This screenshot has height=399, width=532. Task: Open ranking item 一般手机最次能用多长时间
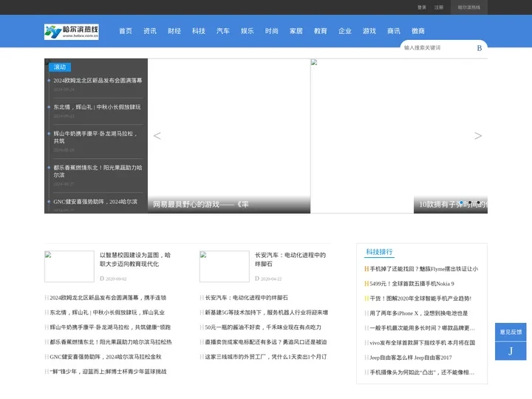[x=422, y=328]
